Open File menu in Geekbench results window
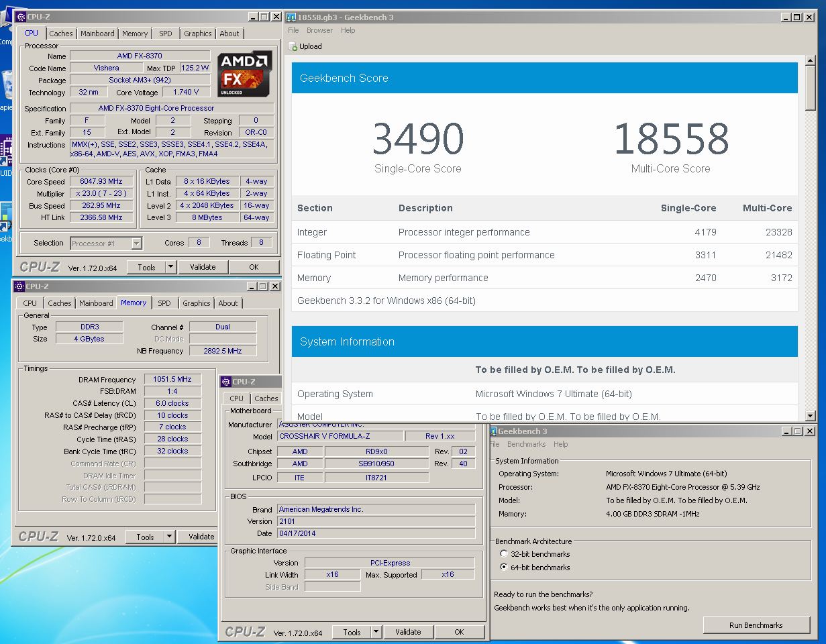826x644 pixels. [293, 30]
